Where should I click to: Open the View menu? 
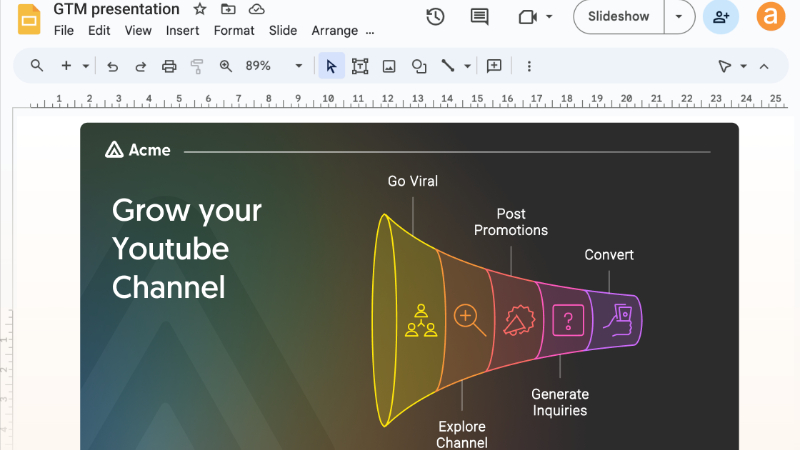coord(138,31)
